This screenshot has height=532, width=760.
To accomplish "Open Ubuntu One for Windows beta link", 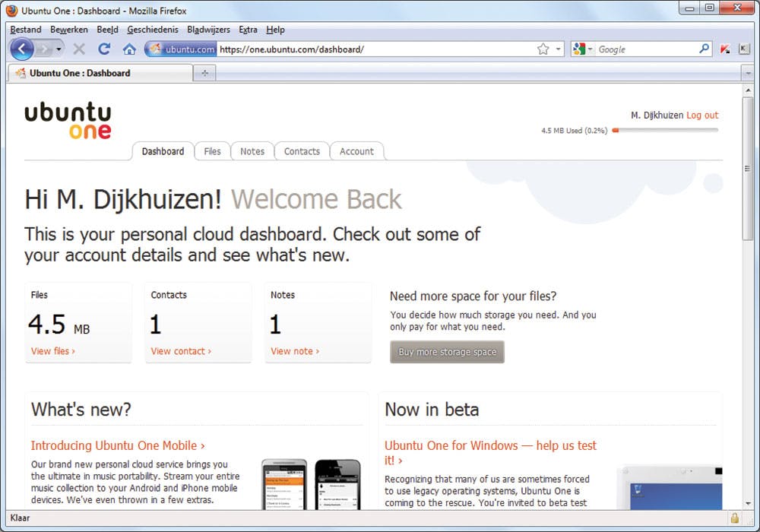I will (490, 452).
